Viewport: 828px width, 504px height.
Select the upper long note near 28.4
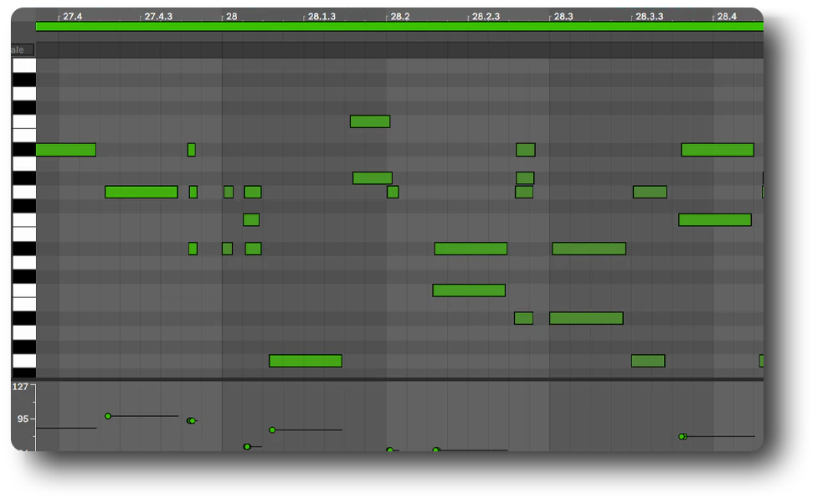[x=717, y=150]
